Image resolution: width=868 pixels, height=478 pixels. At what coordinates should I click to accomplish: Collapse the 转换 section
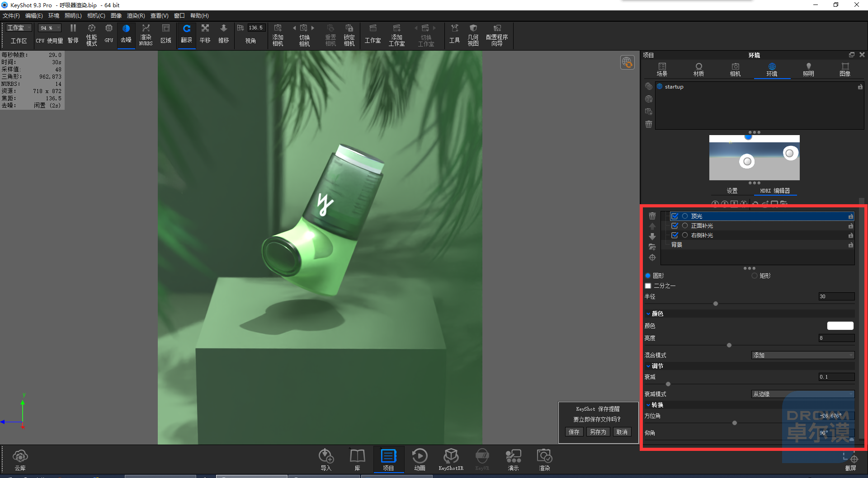(x=648, y=405)
